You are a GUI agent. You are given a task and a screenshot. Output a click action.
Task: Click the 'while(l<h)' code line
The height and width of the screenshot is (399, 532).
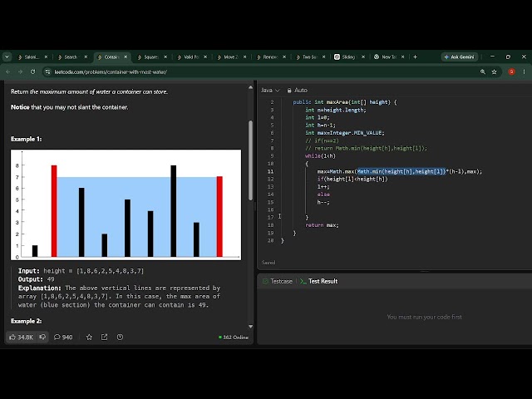[320, 156]
